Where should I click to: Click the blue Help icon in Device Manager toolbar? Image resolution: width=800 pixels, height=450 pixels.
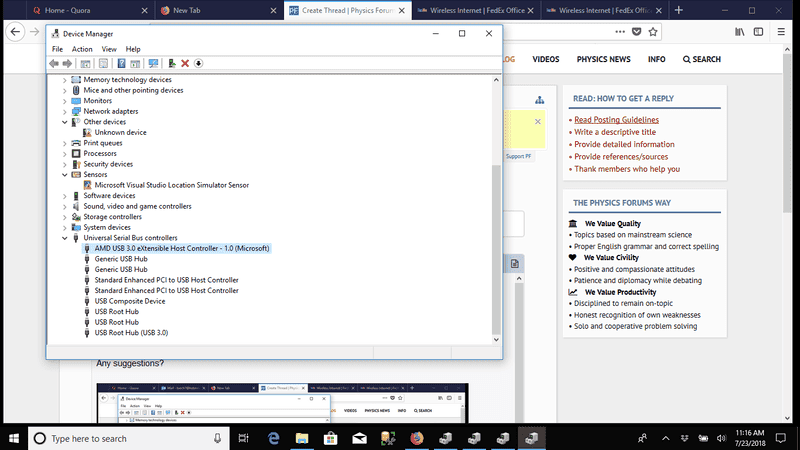(120, 63)
